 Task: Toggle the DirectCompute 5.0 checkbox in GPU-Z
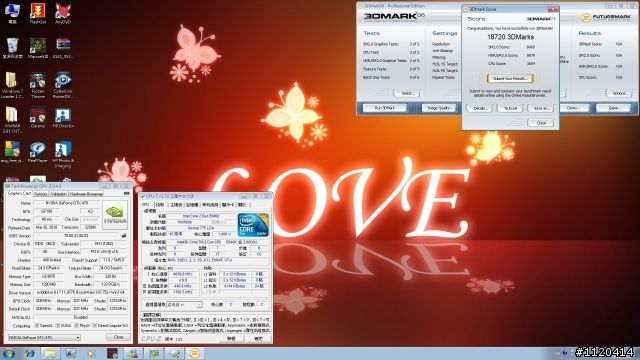pyautogui.click(x=94, y=326)
